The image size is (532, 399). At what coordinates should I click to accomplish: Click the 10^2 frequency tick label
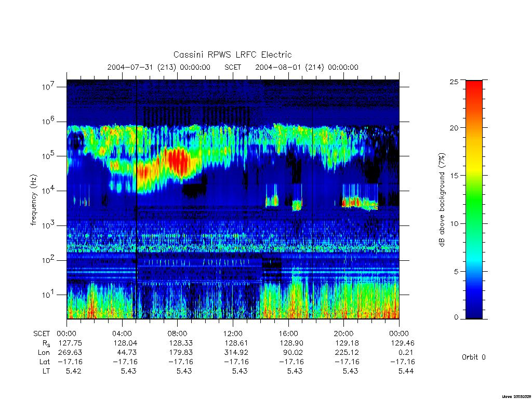(49, 260)
